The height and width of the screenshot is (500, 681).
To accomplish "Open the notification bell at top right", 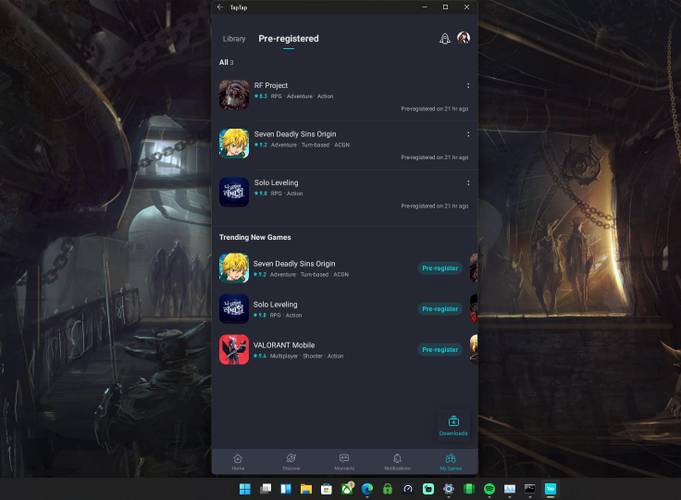I will coord(445,39).
